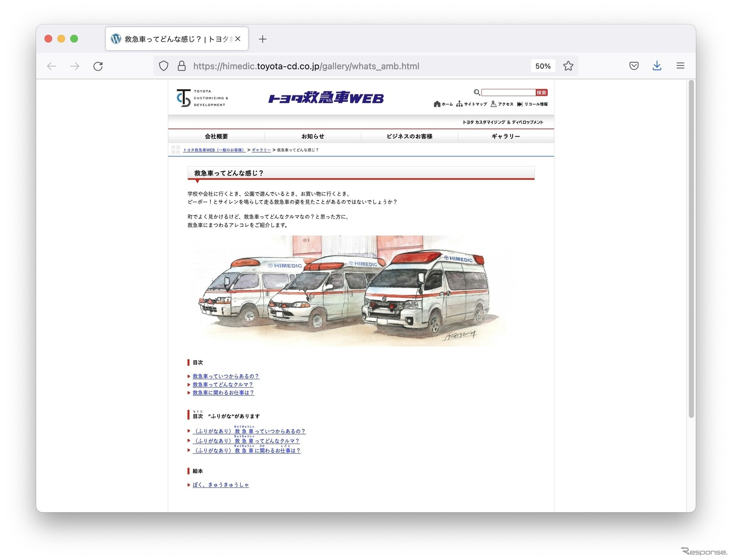The image size is (732, 560).
Task: Open the hamburger application menu
Action: pos(680,66)
